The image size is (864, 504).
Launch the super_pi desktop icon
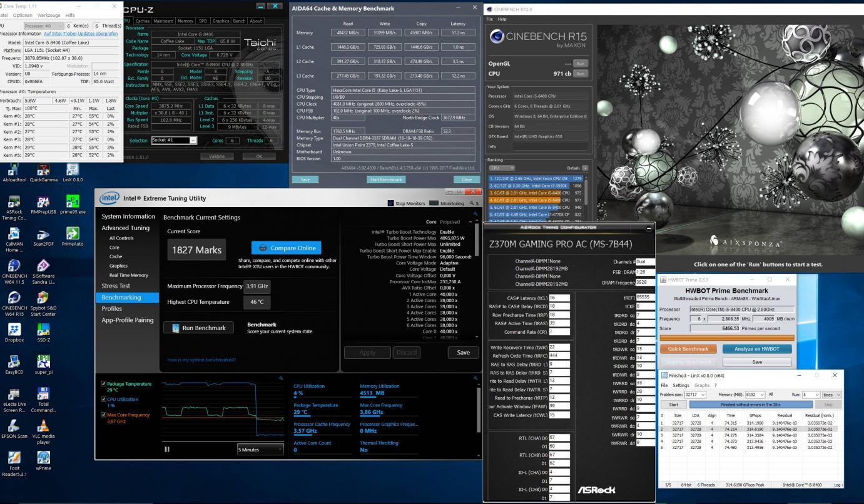pyautogui.click(x=44, y=366)
